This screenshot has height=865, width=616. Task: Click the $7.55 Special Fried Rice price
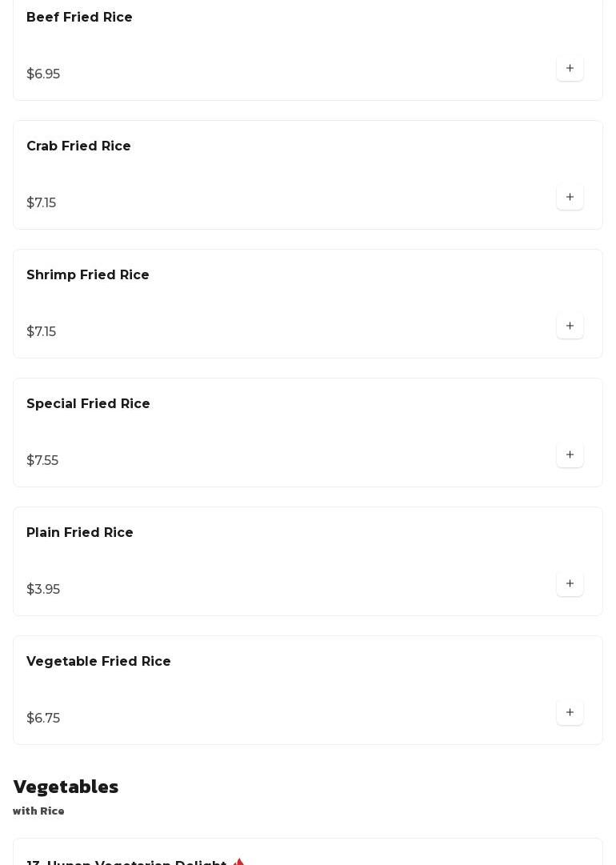pos(42,461)
